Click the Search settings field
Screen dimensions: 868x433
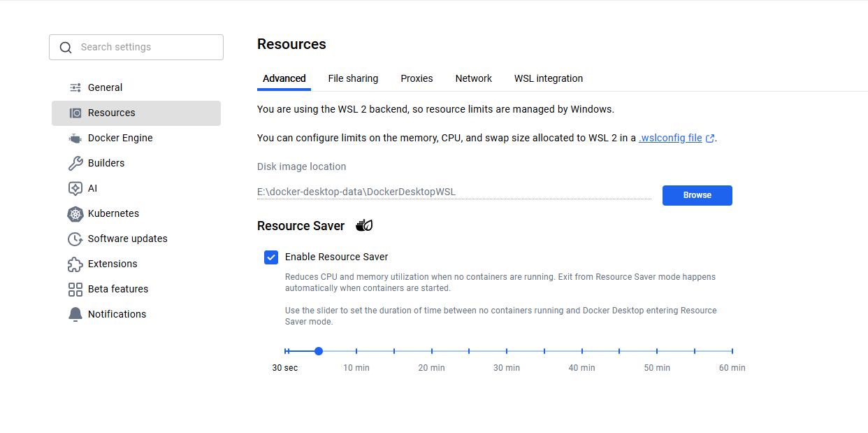(136, 47)
